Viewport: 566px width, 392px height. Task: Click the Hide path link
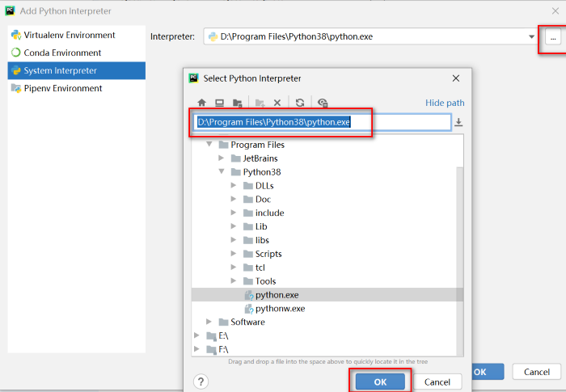(445, 103)
